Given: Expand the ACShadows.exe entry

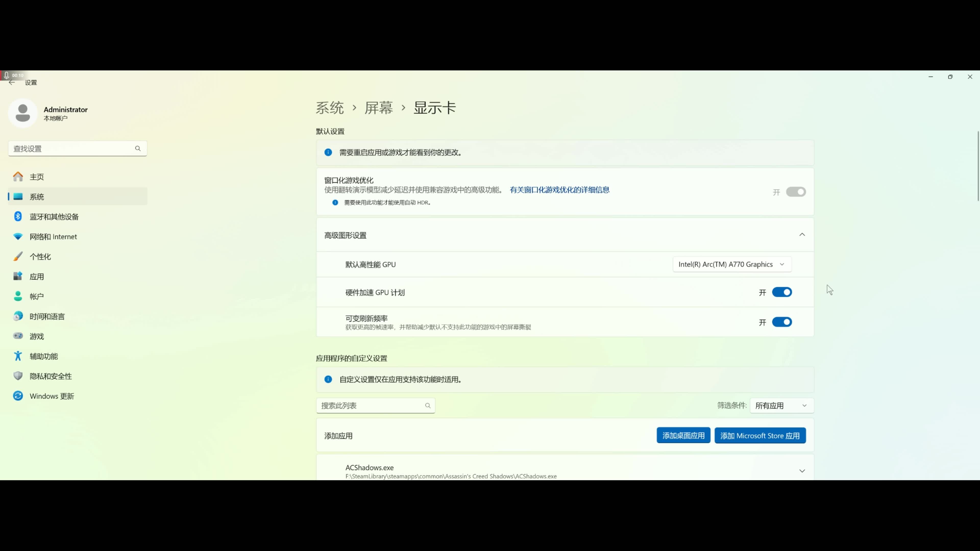Looking at the screenshot, I should (x=802, y=471).
